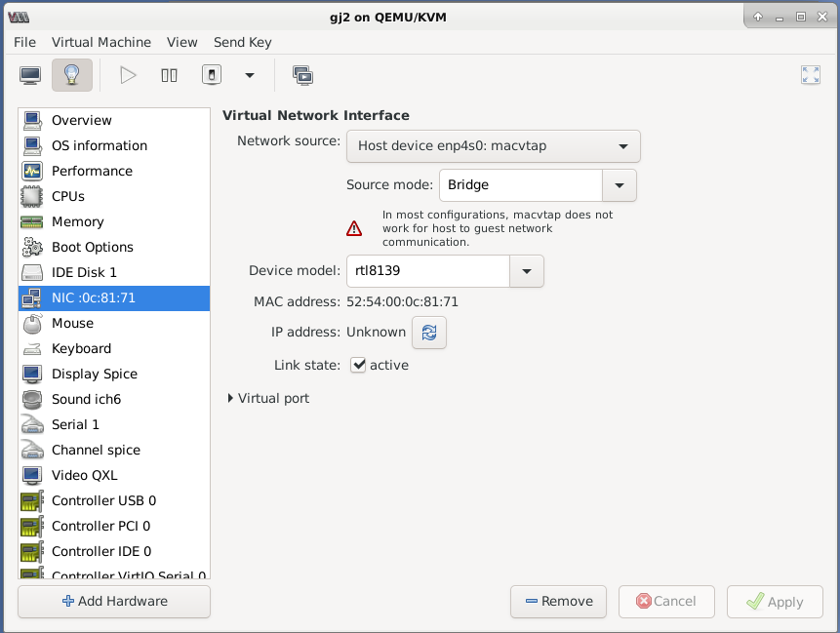
Task: Refresh the IP address
Action: 429,333
